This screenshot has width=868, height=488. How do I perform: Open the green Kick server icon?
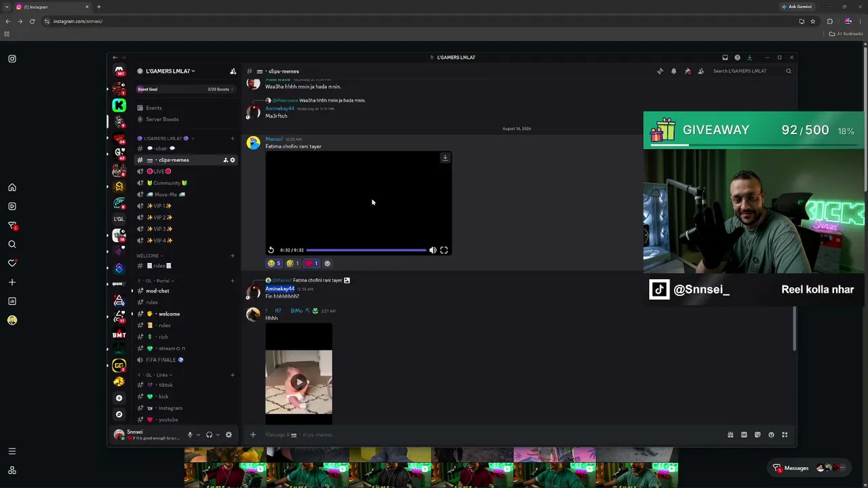click(x=119, y=105)
